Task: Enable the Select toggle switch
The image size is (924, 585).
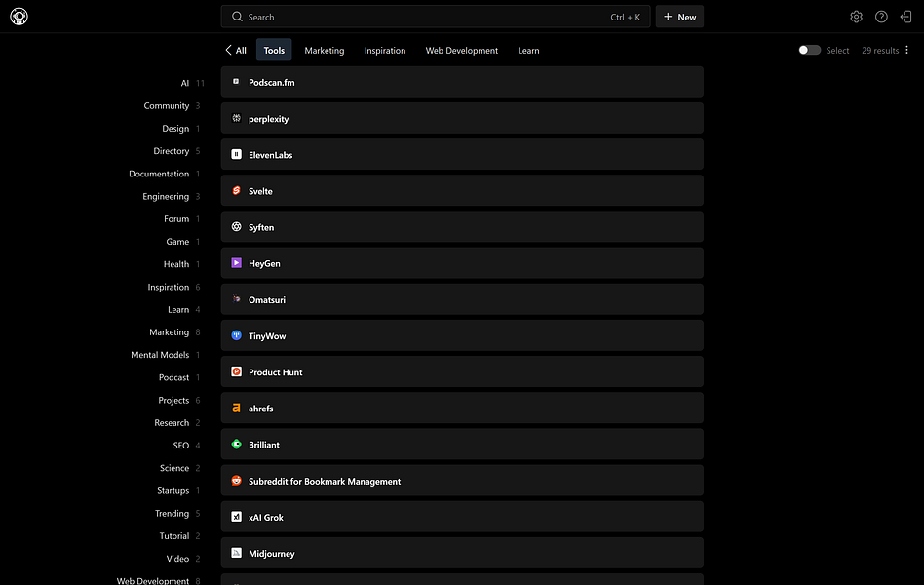Action: [809, 50]
